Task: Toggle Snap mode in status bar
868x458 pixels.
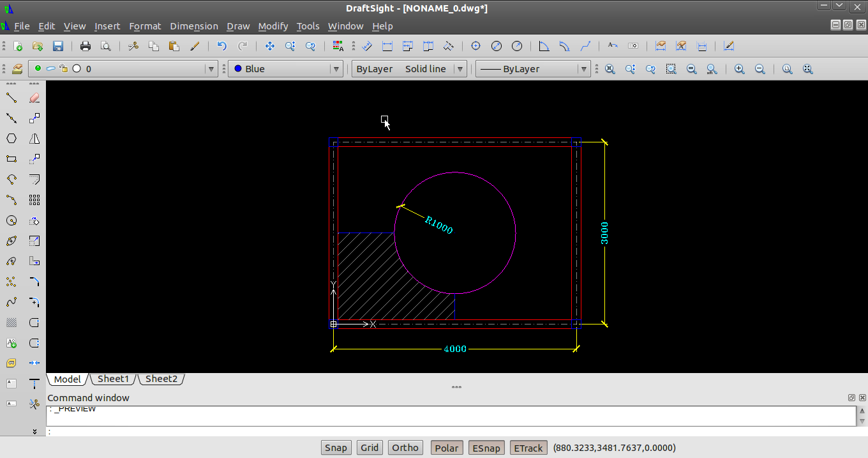Action: pyautogui.click(x=336, y=448)
